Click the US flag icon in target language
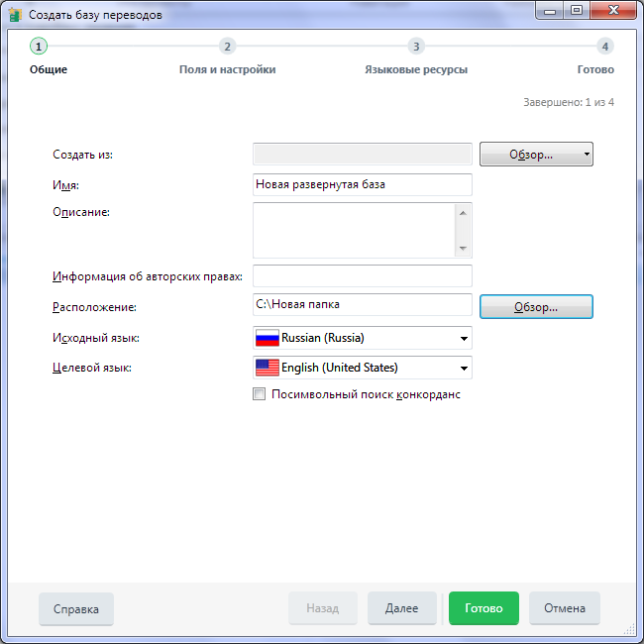 point(268,368)
